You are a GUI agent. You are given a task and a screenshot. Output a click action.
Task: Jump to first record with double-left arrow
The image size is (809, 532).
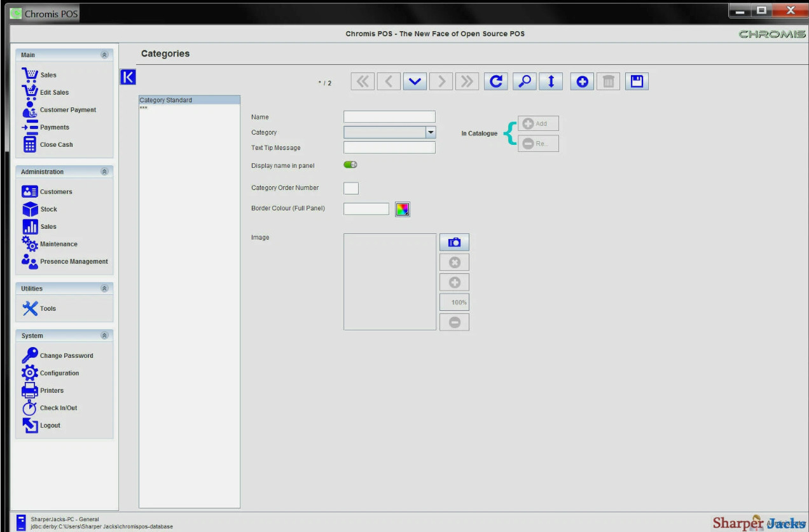363,81
